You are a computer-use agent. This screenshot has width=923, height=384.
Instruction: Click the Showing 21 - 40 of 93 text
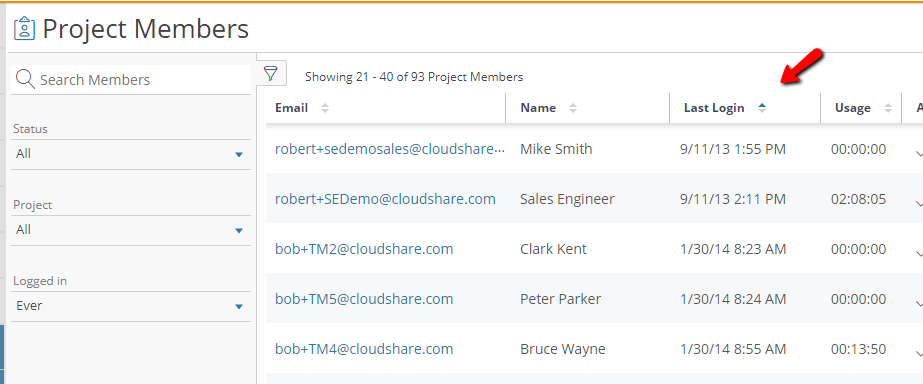click(414, 77)
